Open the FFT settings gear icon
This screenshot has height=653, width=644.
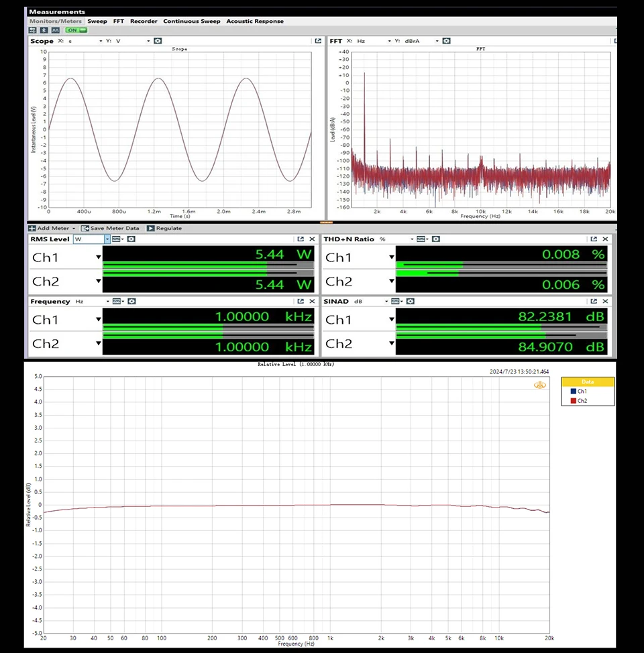coord(446,41)
